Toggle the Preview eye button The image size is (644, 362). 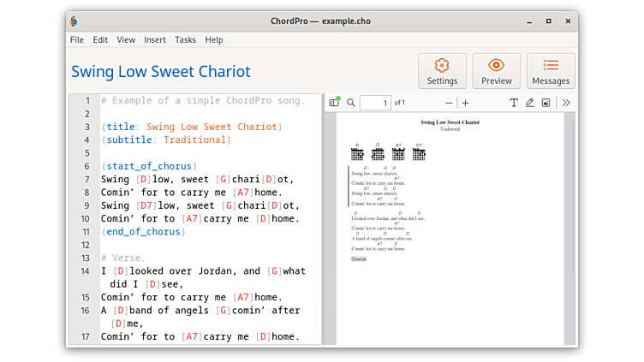[x=496, y=71]
